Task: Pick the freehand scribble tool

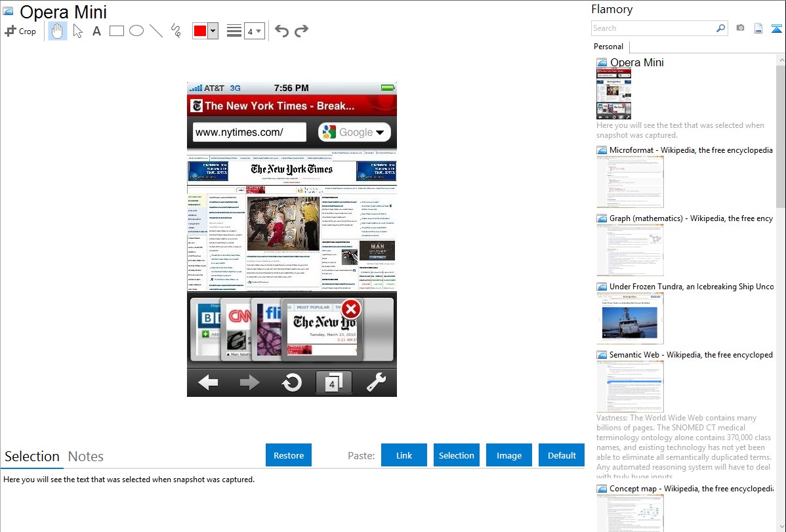Action: point(176,31)
